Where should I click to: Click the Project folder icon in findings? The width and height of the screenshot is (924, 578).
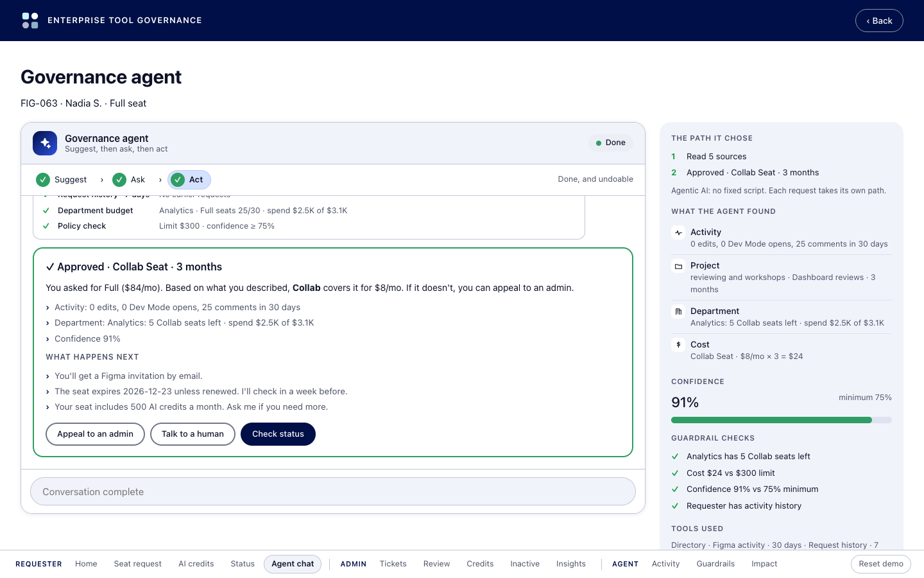678,266
